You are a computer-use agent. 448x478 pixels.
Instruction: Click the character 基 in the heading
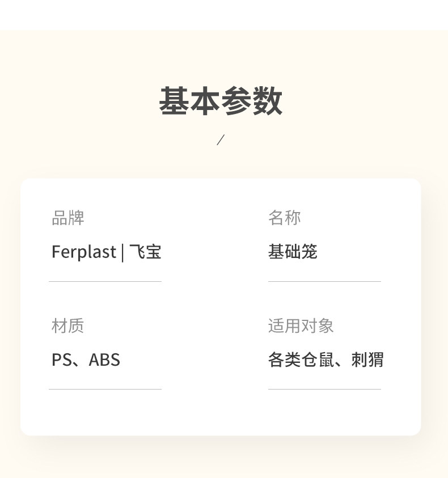coord(174,101)
